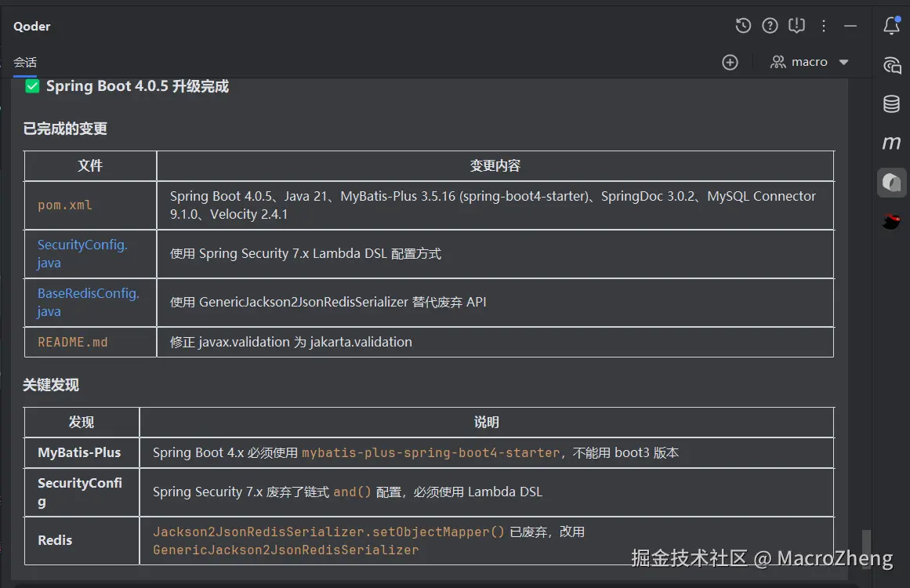Screen dimensions: 910x588
Task: Click the MyBatis-Plus finding row label
Action: 79,452
